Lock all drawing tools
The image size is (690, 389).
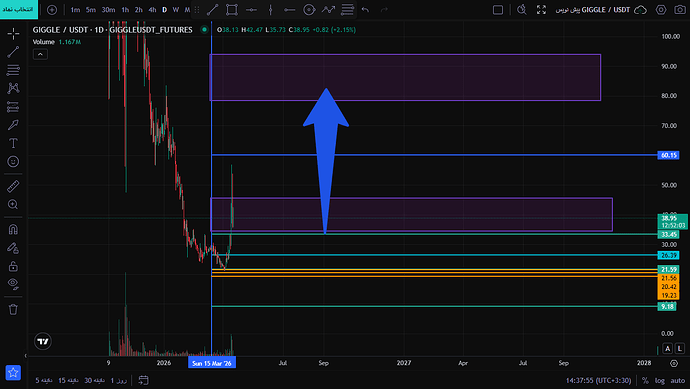coord(13,266)
